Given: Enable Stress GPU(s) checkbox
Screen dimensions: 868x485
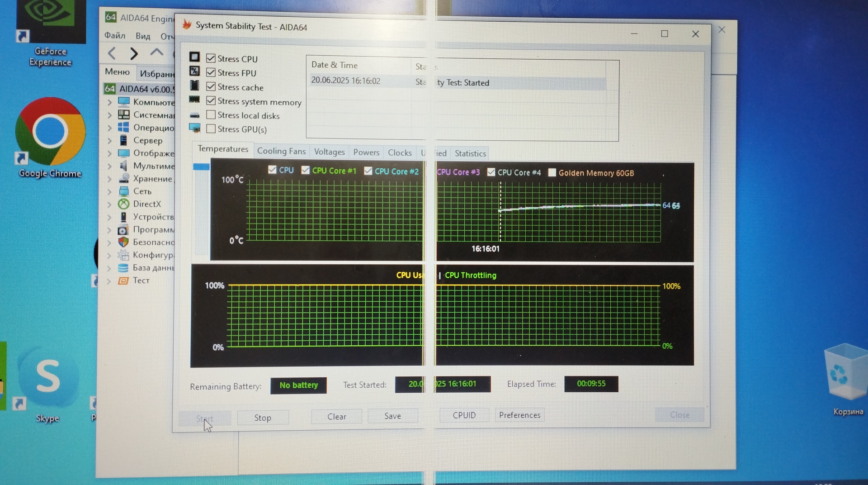Looking at the screenshot, I should pyautogui.click(x=211, y=129).
